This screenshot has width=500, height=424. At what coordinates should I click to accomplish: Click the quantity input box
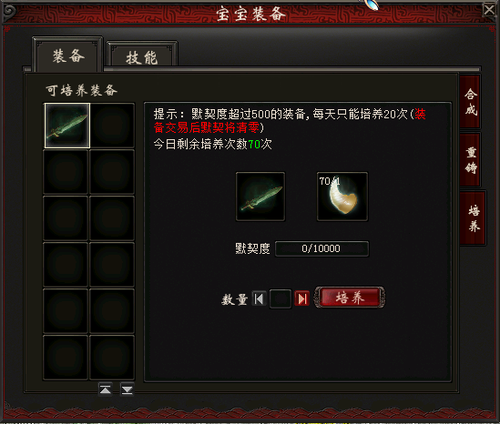(x=280, y=299)
